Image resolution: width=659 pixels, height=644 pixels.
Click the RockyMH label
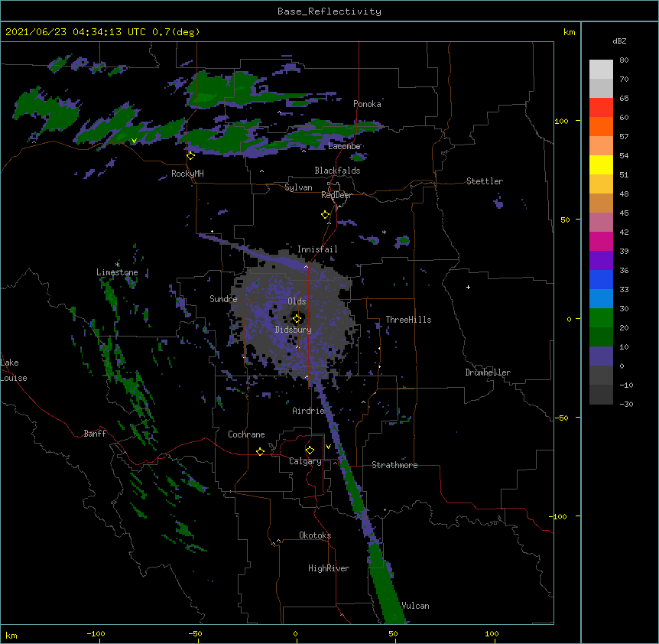pos(187,174)
